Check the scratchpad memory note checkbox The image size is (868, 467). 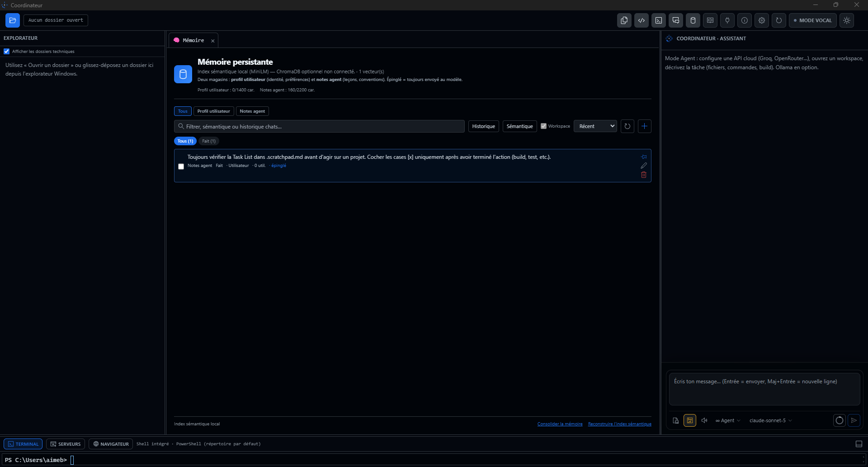181,167
